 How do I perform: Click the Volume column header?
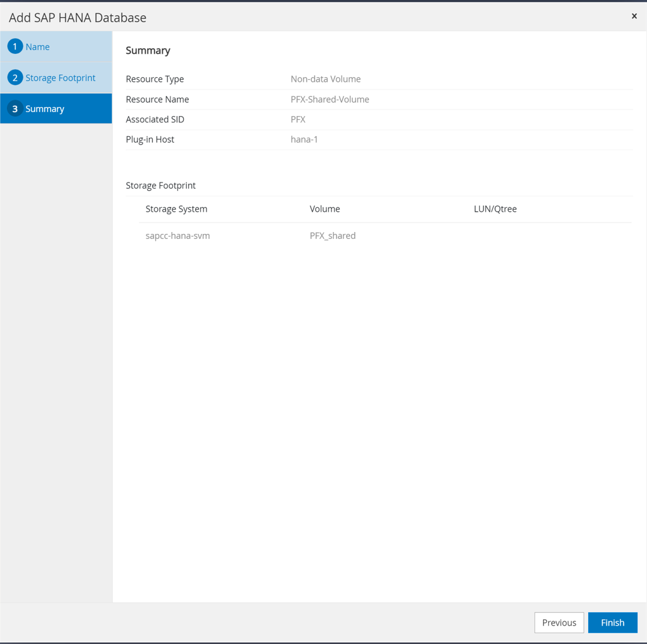pyautogui.click(x=324, y=209)
